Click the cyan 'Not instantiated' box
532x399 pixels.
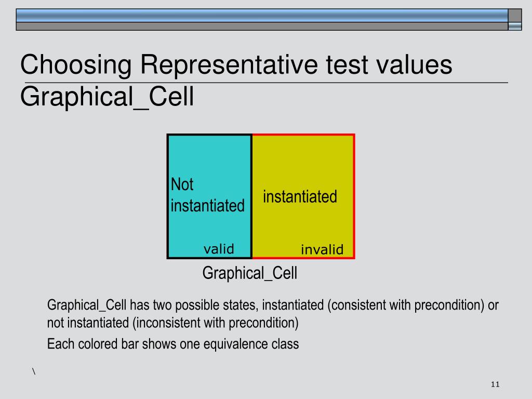coord(209,196)
